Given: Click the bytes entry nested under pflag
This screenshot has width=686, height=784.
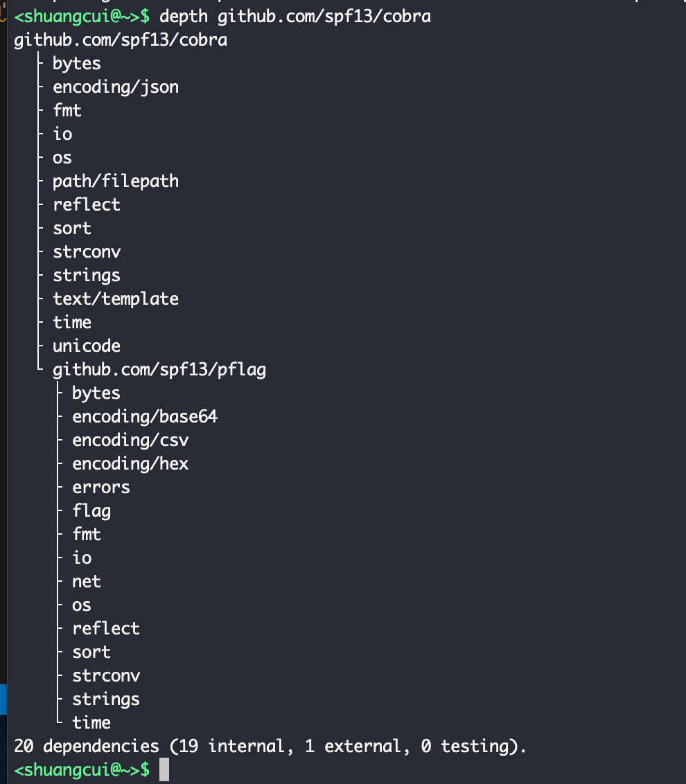Looking at the screenshot, I should [96, 393].
